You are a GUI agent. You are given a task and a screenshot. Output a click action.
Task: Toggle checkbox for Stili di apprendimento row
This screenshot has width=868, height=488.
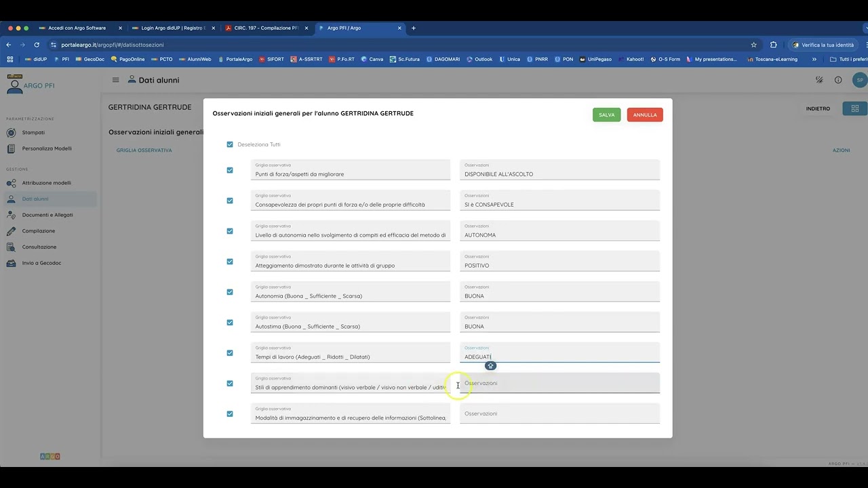[x=230, y=384]
